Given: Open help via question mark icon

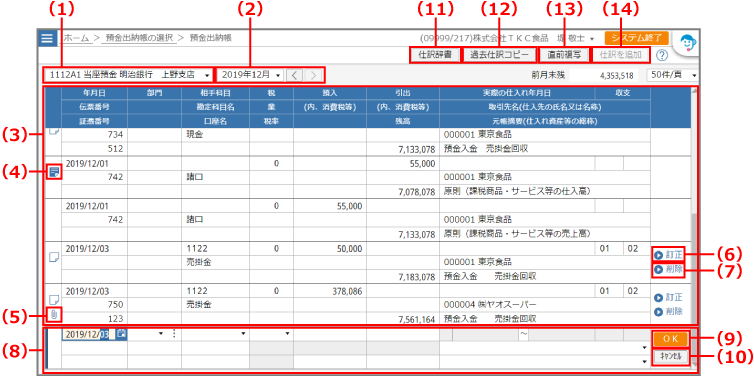Looking at the screenshot, I should 662,55.
